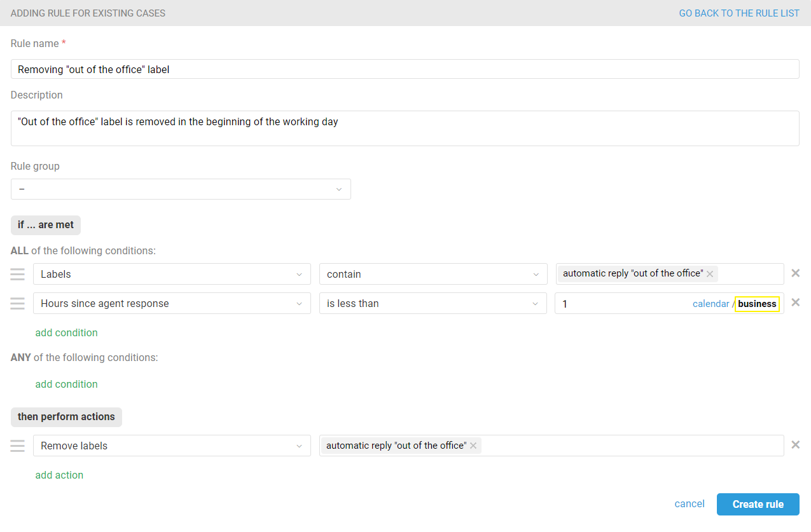Expand the 'is less than' operator dropdown
Screen dimensions: 811x532
pyautogui.click(x=433, y=303)
